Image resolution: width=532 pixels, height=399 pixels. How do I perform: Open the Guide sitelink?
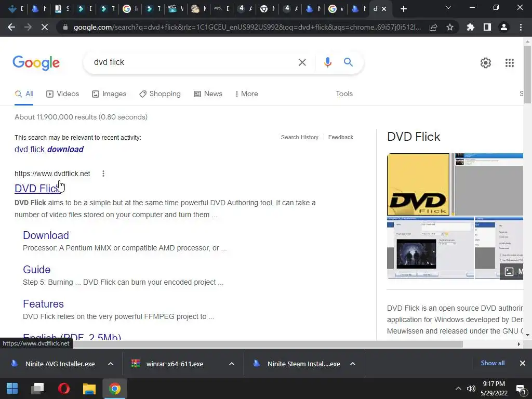[x=37, y=270]
